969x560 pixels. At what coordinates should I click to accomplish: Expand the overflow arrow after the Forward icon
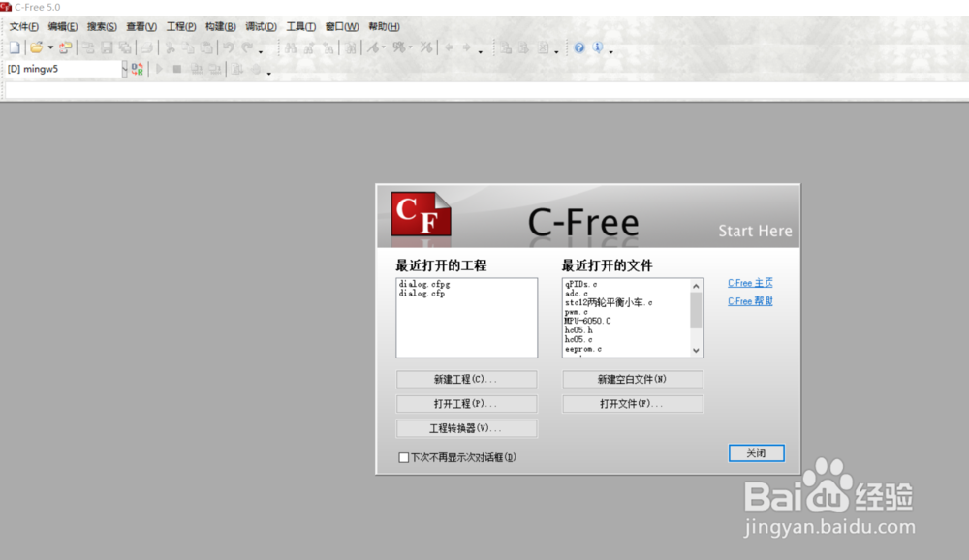[x=481, y=52]
